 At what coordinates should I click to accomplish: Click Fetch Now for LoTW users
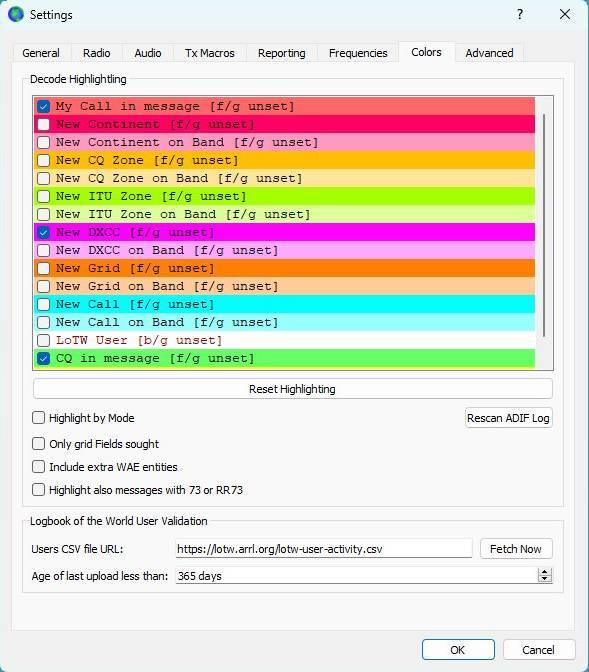coord(516,549)
